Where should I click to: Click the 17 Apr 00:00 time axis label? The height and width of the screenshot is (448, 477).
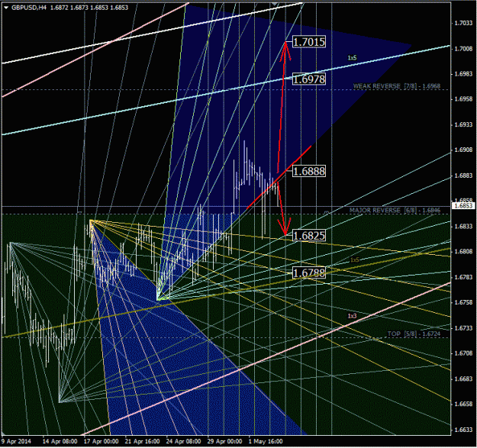[x=102, y=441]
